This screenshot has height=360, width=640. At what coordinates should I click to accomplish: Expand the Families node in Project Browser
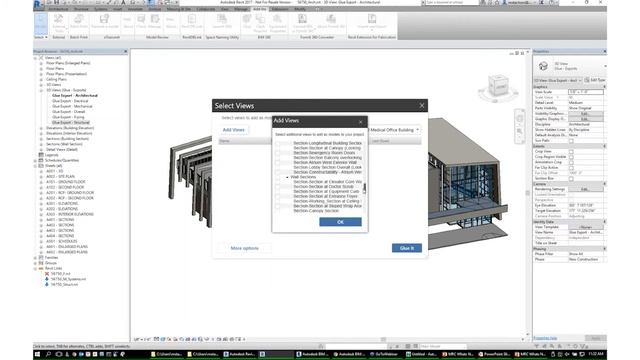(x=36, y=258)
